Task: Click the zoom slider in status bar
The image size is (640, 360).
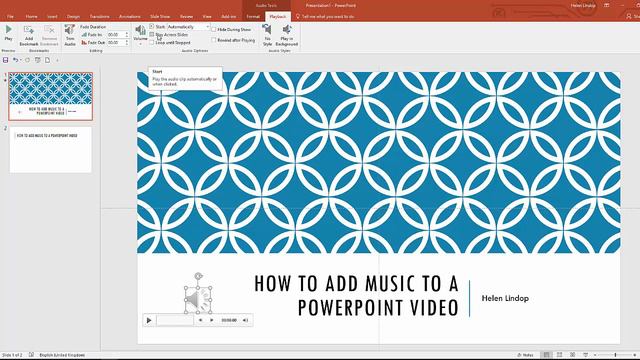Action: tap(615, 355)
